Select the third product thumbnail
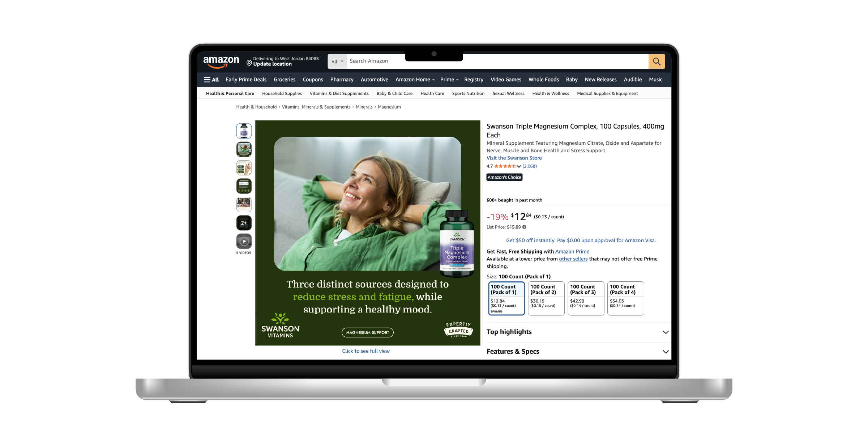The height and width of the screenshot is (434, 868). click(x=244, y=167)
